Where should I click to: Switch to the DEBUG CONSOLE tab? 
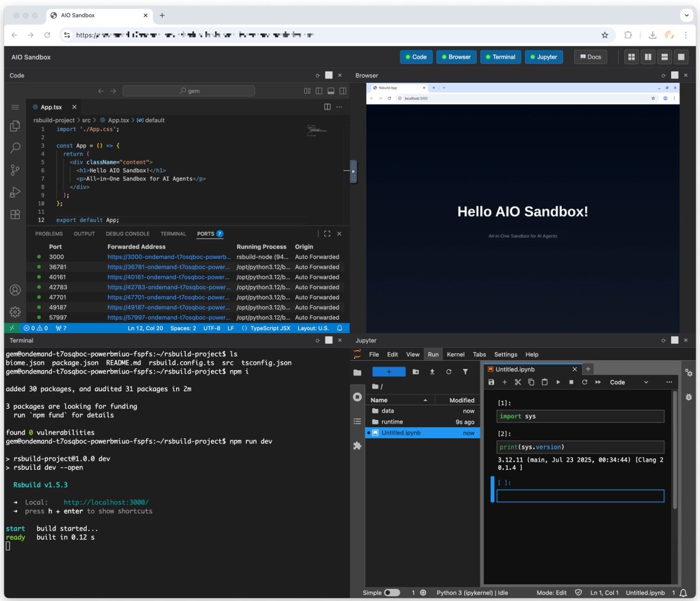click(128, 234)
